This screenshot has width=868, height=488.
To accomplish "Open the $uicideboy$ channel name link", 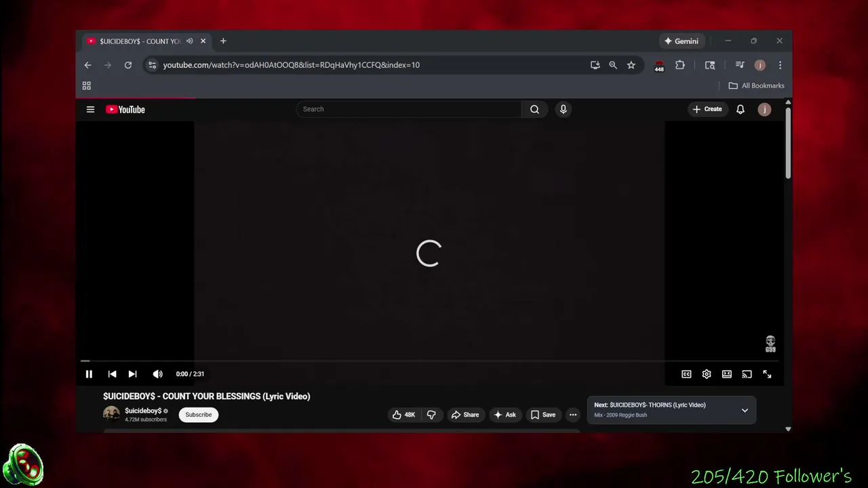I will [143, 411].
